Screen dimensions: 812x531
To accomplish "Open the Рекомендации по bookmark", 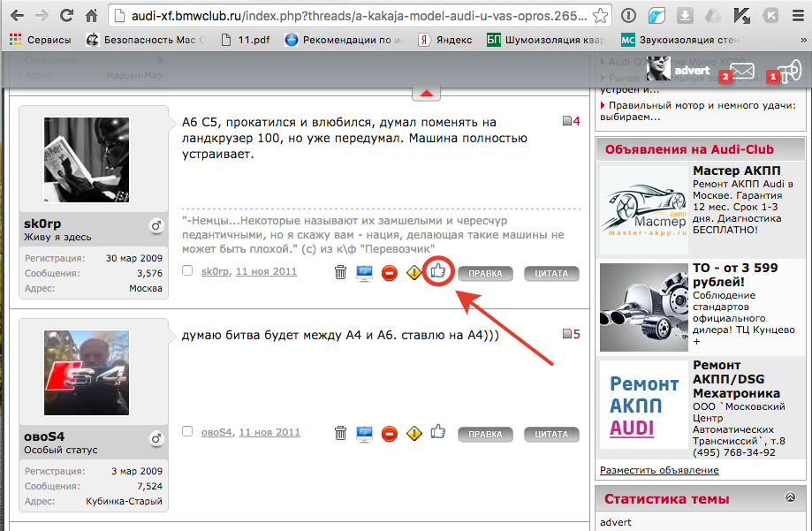I will pyautogui.click(x=344, y=40).
